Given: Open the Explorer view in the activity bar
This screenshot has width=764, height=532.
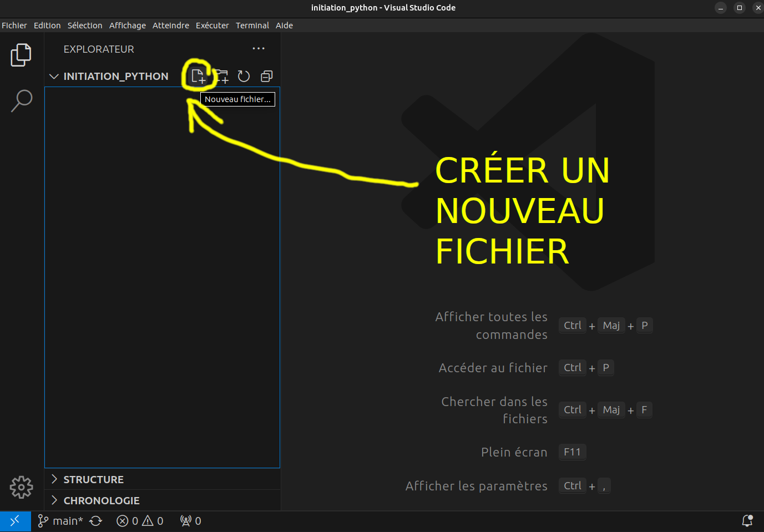Looking at the screenshot, I should tap(21, 55).
